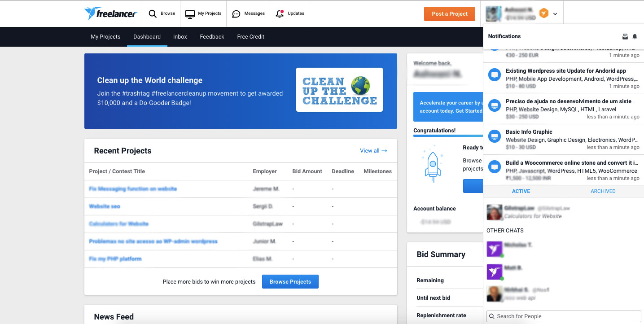
Task: Open Build a Woocommerce online store notification
Action: click(564, 170)
